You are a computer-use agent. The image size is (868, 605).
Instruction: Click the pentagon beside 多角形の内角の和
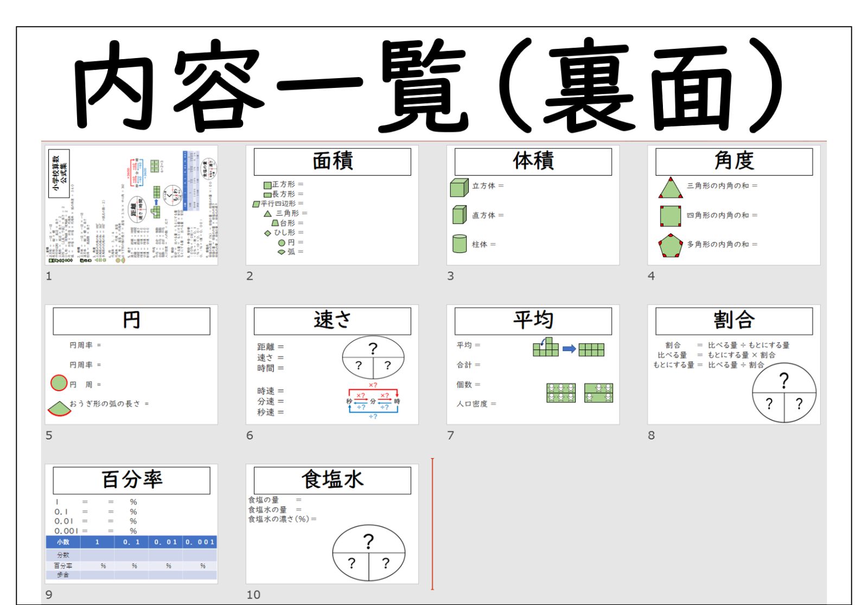671,245
